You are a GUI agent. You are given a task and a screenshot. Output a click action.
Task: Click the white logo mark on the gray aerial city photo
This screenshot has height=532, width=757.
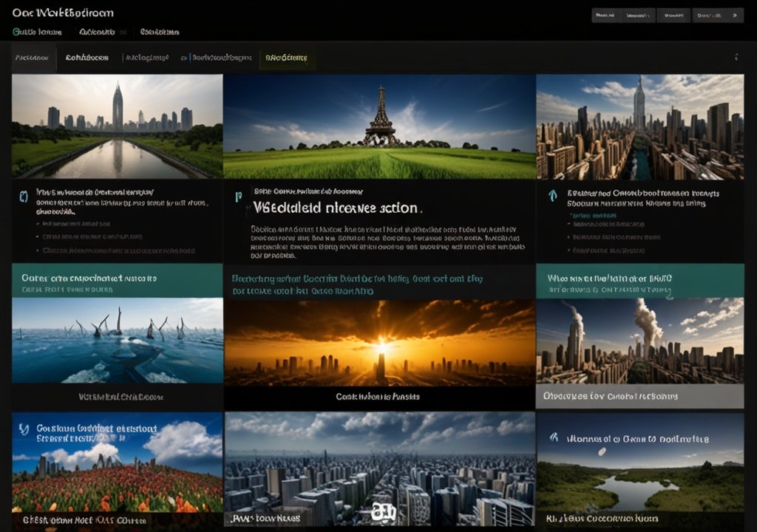(x=384, y=512)
